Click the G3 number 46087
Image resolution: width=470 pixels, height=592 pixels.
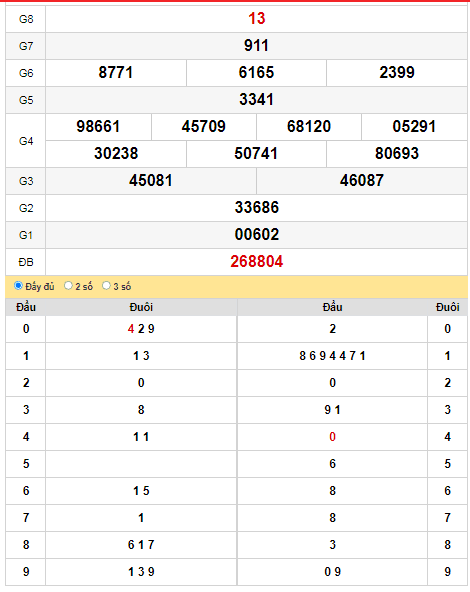coord(362,180)
